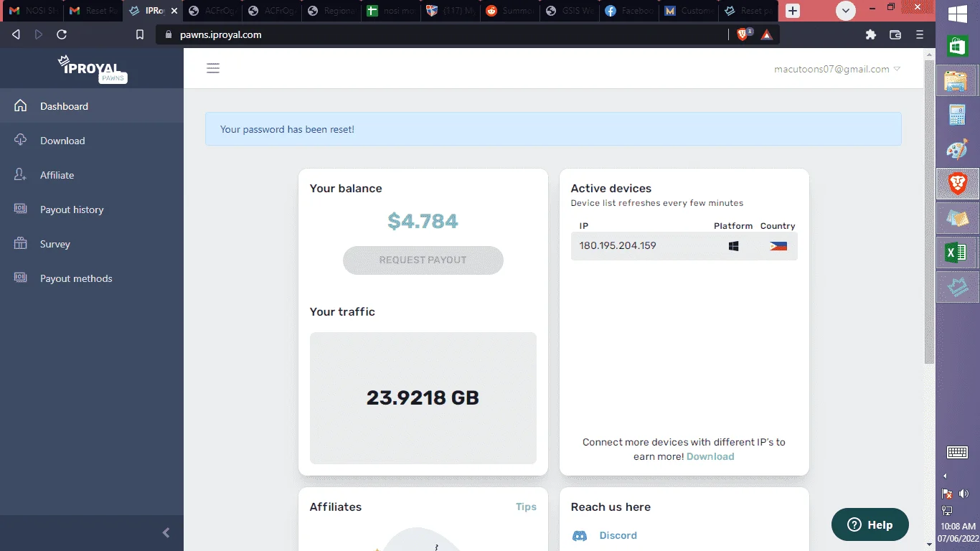
Task: Switch to the nosi mo tab
Action: click(391, 11)
